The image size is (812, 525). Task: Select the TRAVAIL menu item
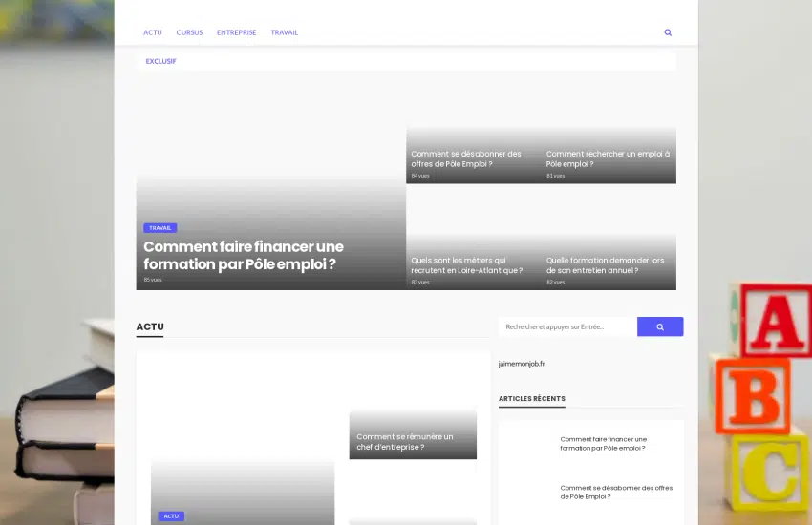285,32
